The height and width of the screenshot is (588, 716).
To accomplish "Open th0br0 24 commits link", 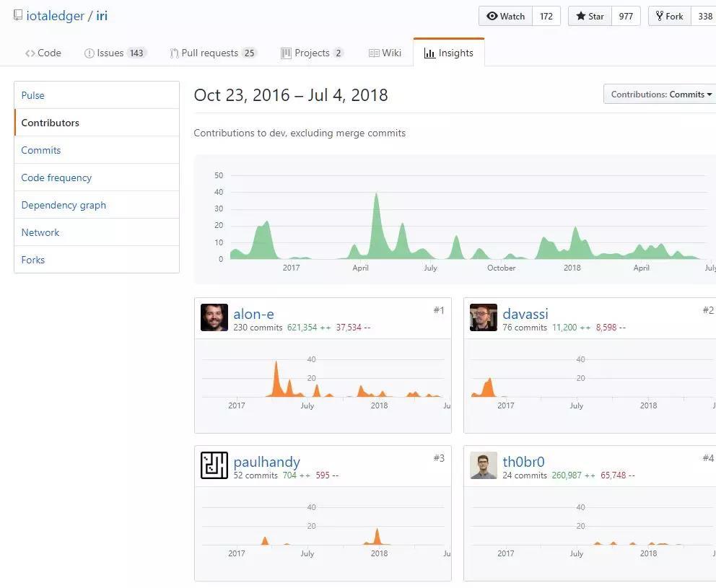I will coord(525,475).
